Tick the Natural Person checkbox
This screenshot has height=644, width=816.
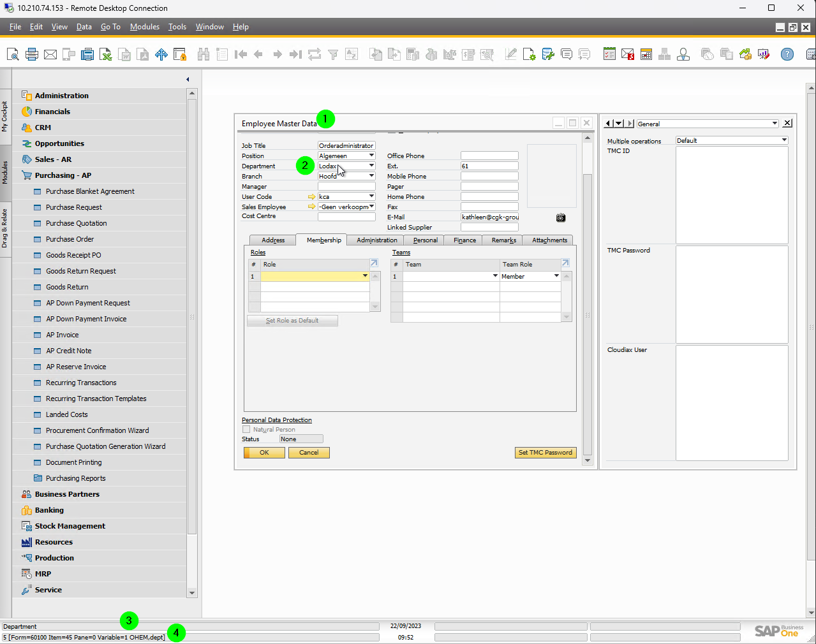coord(246,429)
